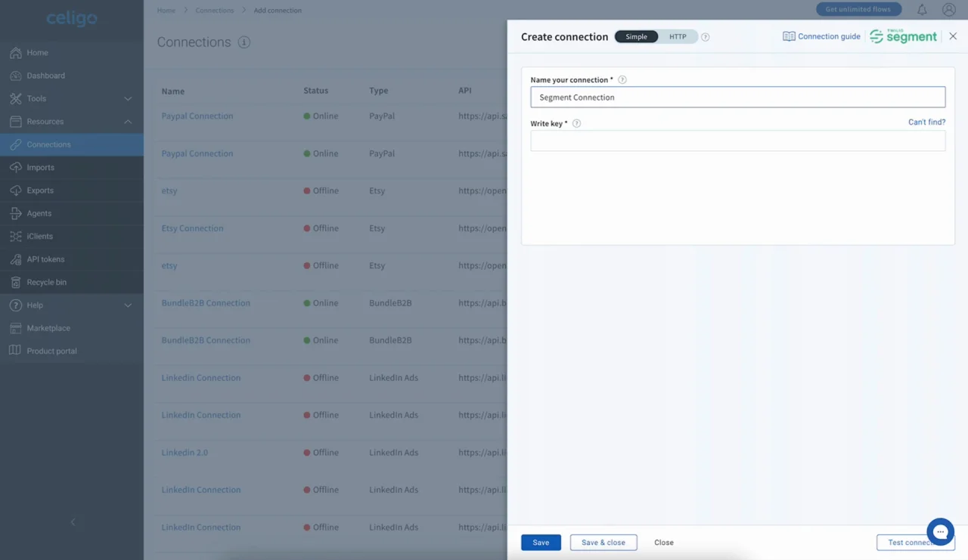Close the Create connection panel
This screenshot has width=968, height=560.
[953, 36]
